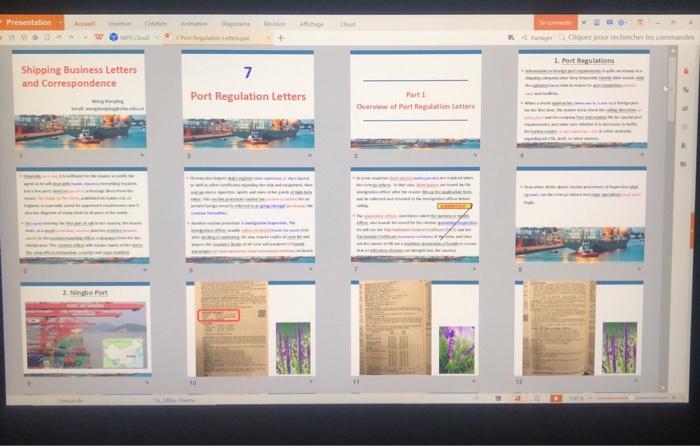This screenshot has width=700, height=446.
Task: Click the command search field
Action: point(627,38)
